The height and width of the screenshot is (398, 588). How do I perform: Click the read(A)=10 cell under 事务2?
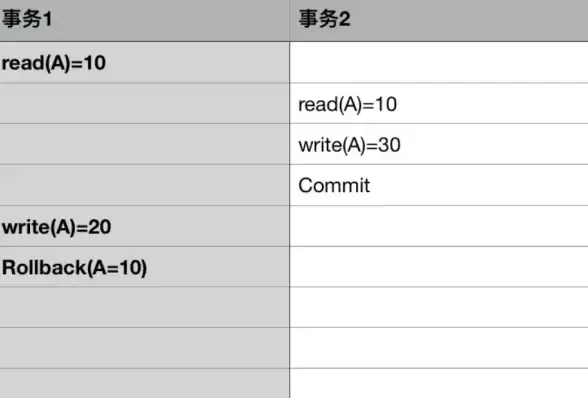click(439, 103)
